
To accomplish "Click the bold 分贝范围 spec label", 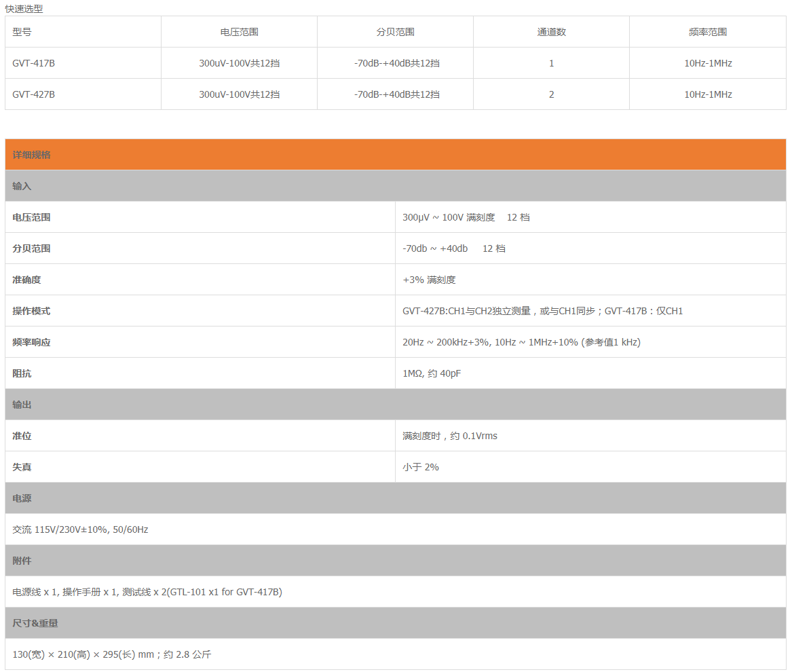I will [31, 248].
